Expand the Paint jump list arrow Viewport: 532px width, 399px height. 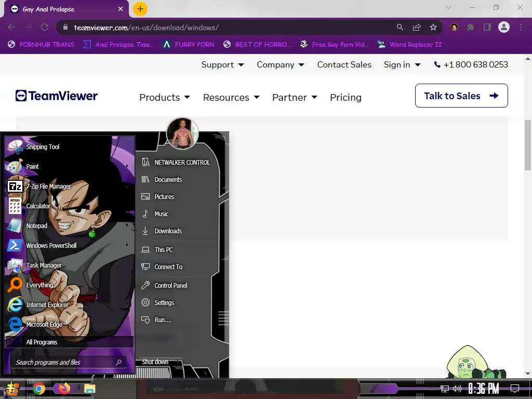[x=127, y=166]
